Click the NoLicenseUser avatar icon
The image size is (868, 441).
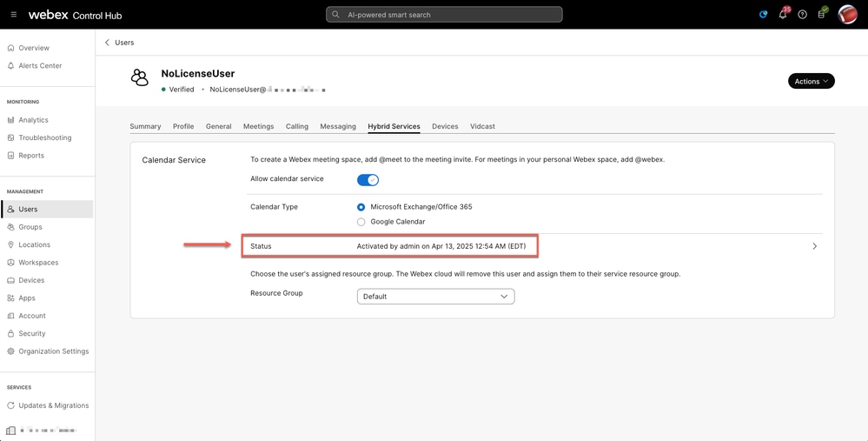pyautogui.click(x=140, y=77)
